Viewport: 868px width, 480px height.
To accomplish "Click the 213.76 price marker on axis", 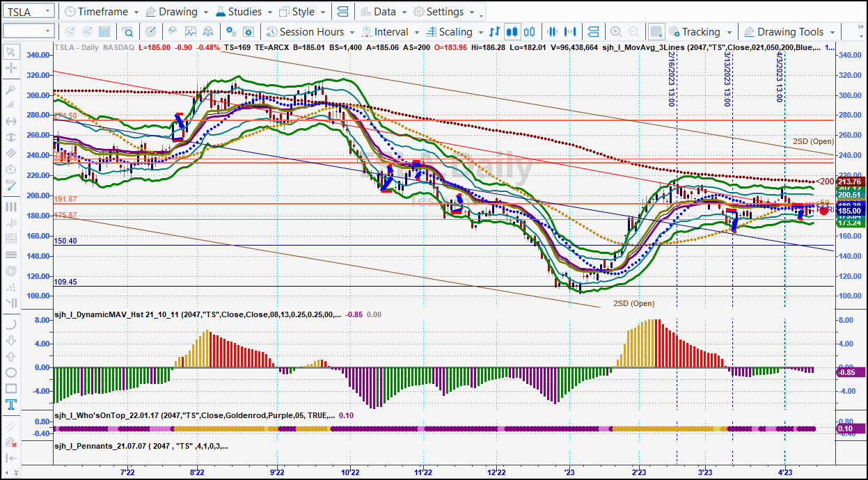I will (849, 182).
